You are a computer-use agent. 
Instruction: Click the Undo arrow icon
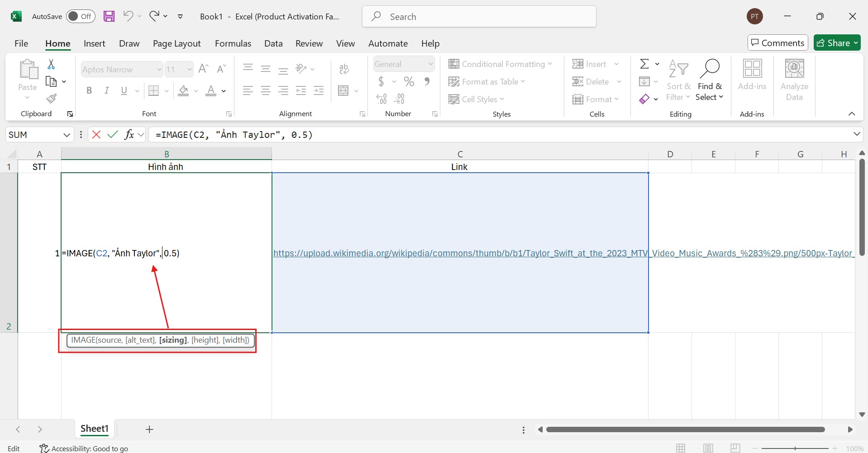click(x=128, y=16)
